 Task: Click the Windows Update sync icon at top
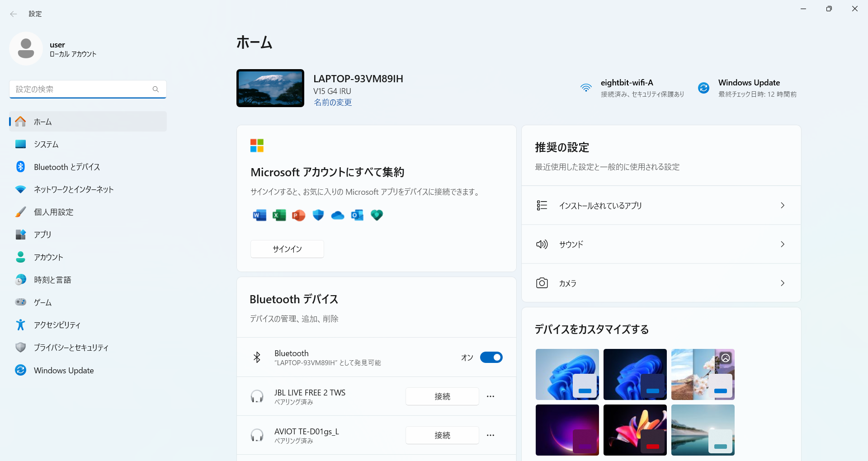(703, 88)
